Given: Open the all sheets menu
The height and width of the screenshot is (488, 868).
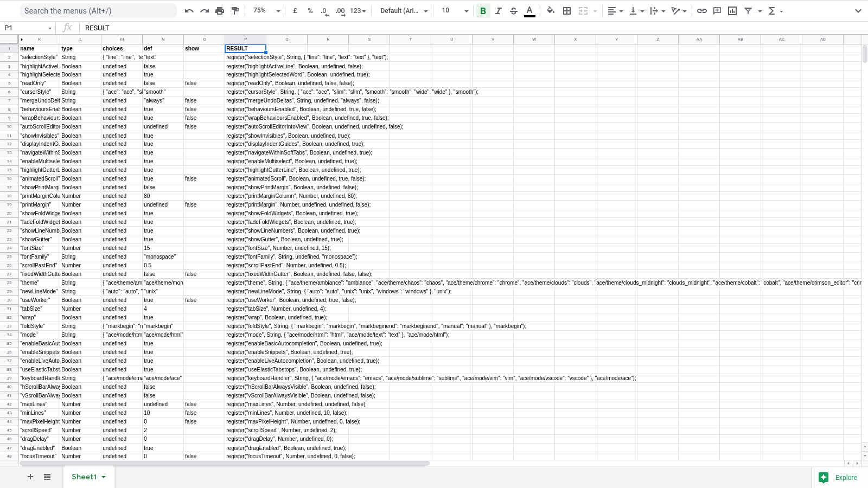Looking at the screenshot, I should 47,477.
